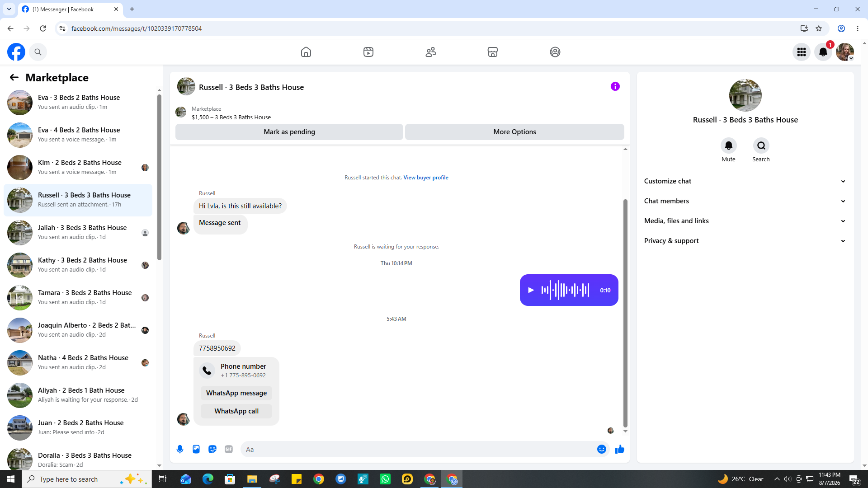The image size is (868, 488).
Task: Expand Media, files and links
Action: (745, 221)
